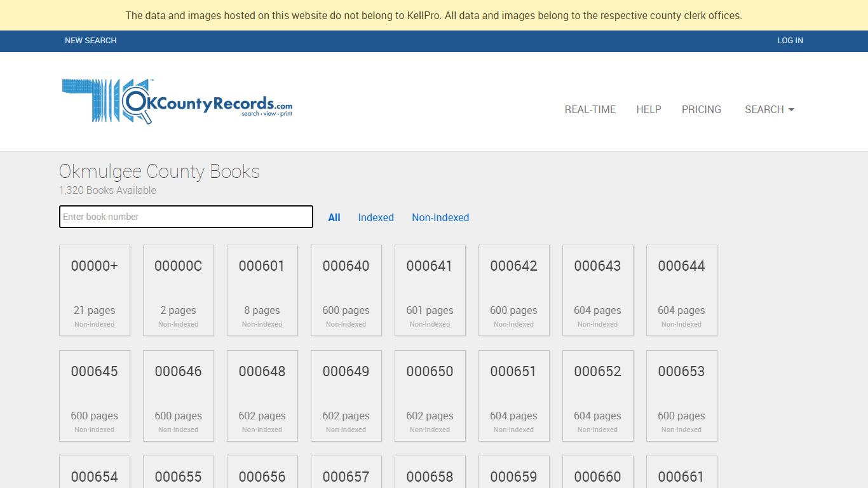Screen dimensions: 868x488
Task: Select the Indexed filter
Action: pyautogui.click(x=376, y=217)
